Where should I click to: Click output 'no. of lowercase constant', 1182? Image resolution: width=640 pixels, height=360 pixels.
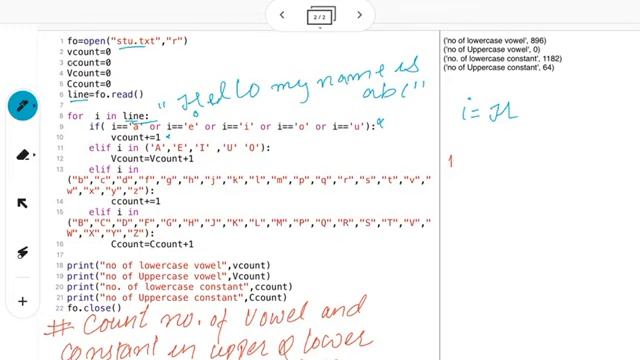[502, 59]
